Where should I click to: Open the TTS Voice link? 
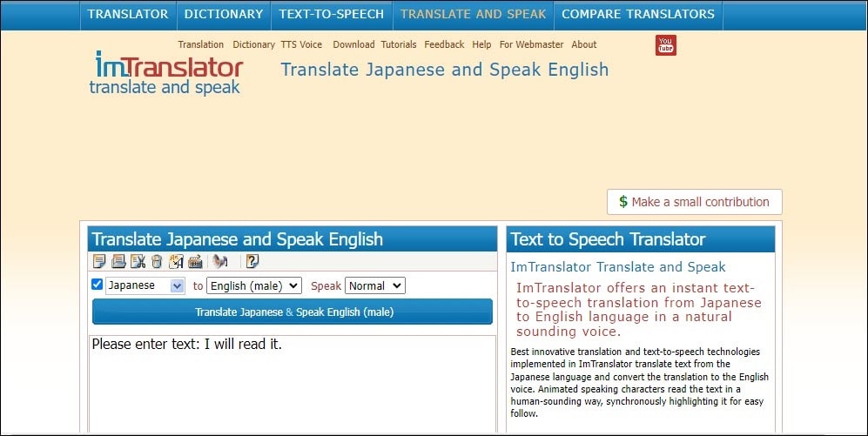click(301, 44)
